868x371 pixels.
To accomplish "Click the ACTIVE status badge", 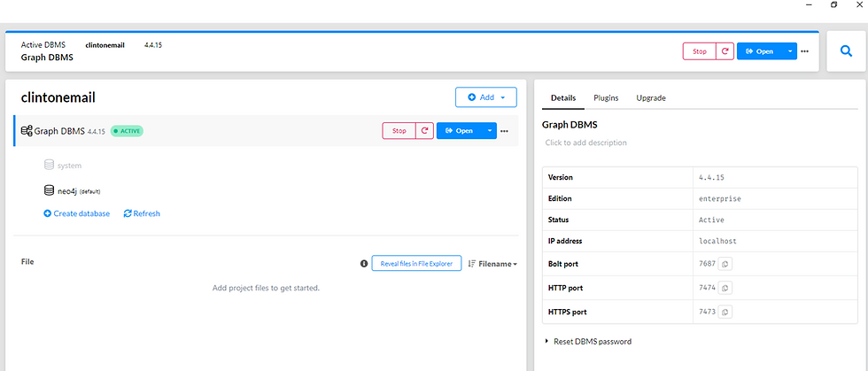I will pos(127,131).
